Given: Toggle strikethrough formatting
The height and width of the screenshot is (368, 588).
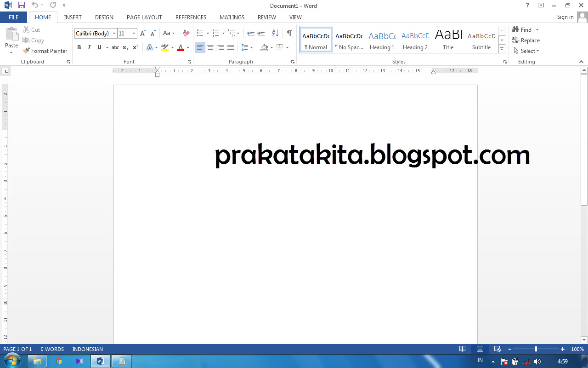Looking at the screenshot, I should 115,47.
